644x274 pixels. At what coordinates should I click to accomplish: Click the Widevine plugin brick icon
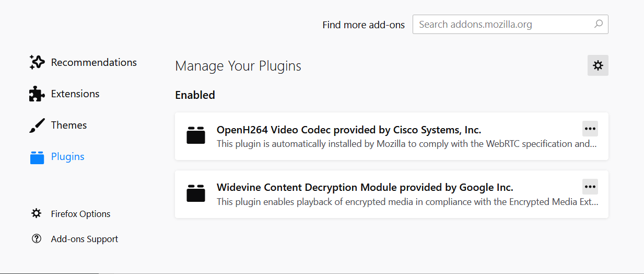click(196, 193)
